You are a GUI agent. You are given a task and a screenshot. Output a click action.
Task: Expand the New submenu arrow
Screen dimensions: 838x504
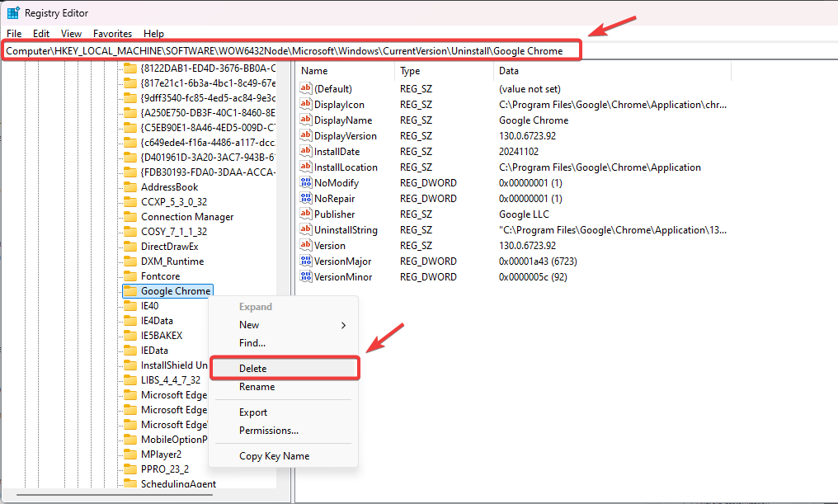pyautogui.click(x=344, y=325)
